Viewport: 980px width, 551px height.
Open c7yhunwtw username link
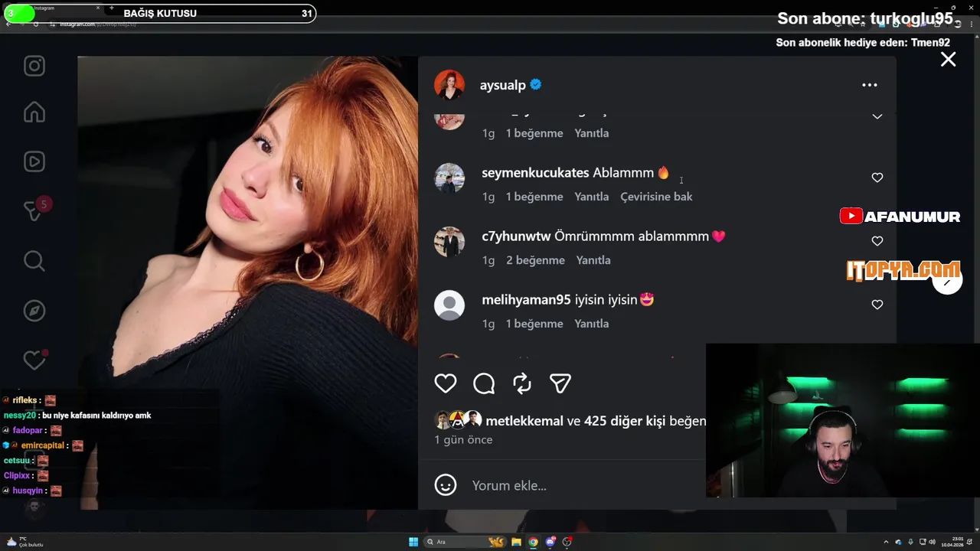click(516, 236)
